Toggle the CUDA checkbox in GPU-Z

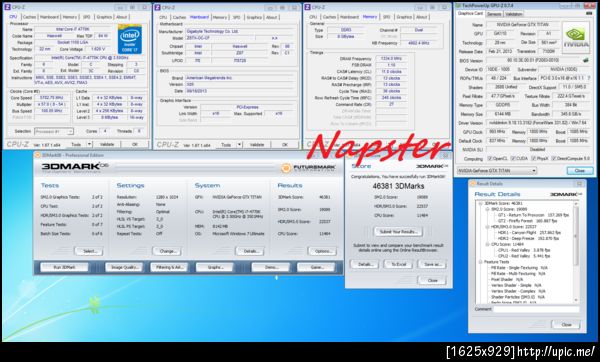coord(512,158)
